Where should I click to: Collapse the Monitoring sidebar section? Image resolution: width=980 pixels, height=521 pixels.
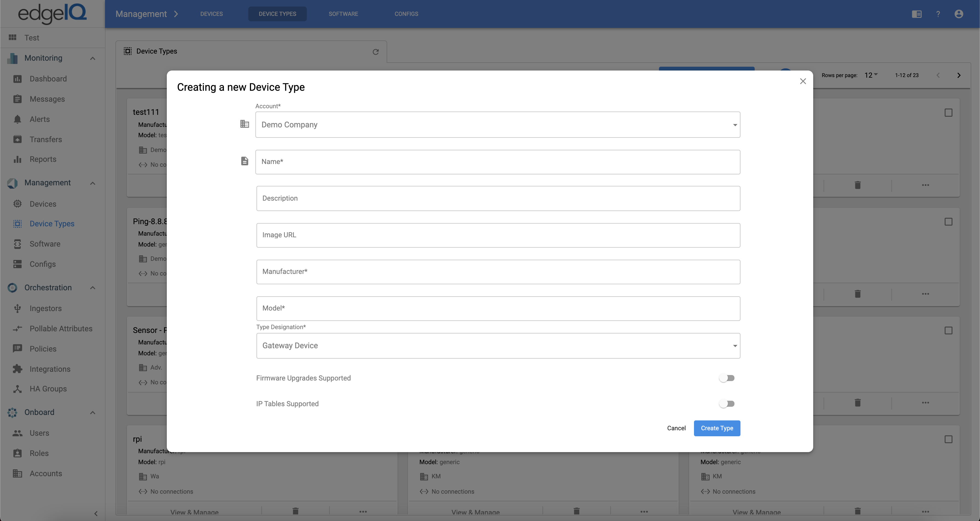click(92, 58)
